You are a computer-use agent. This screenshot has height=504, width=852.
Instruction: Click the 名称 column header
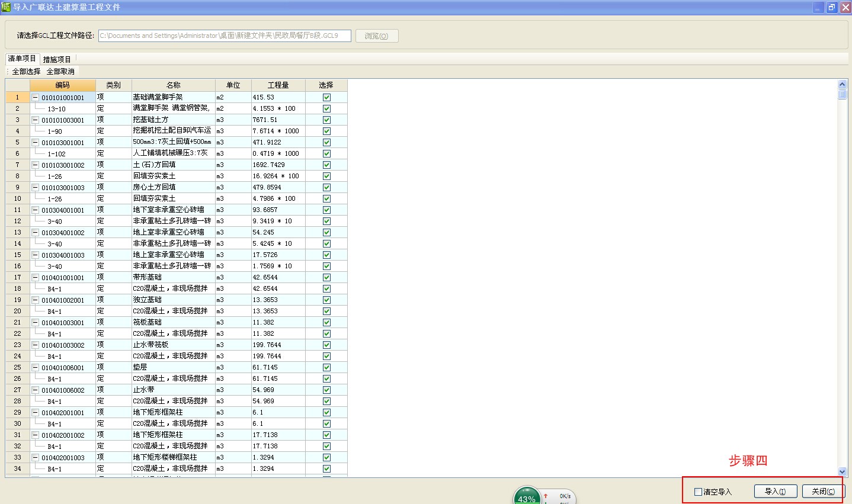tap(173, 85)
